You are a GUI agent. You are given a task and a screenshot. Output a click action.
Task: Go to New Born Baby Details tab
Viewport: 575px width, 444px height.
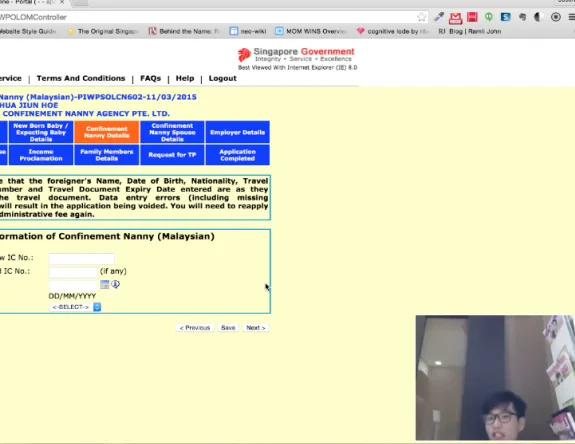pos(41,132)
